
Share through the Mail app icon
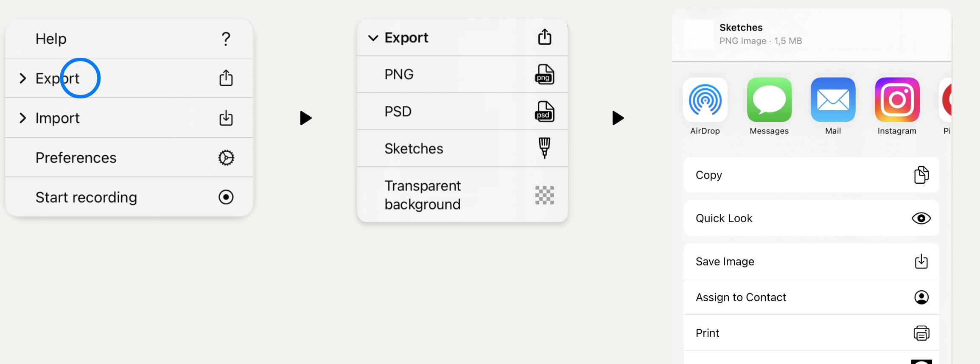833,100
